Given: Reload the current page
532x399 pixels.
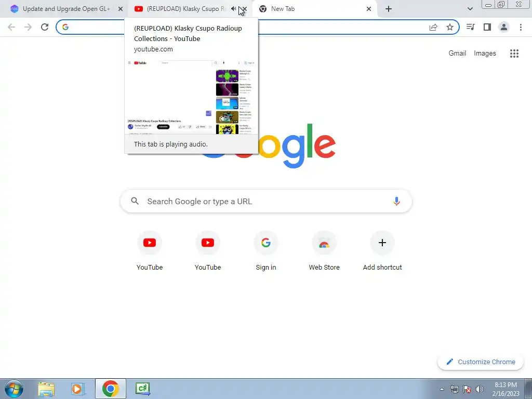Looking at the screenshot, I should point(45,27).
